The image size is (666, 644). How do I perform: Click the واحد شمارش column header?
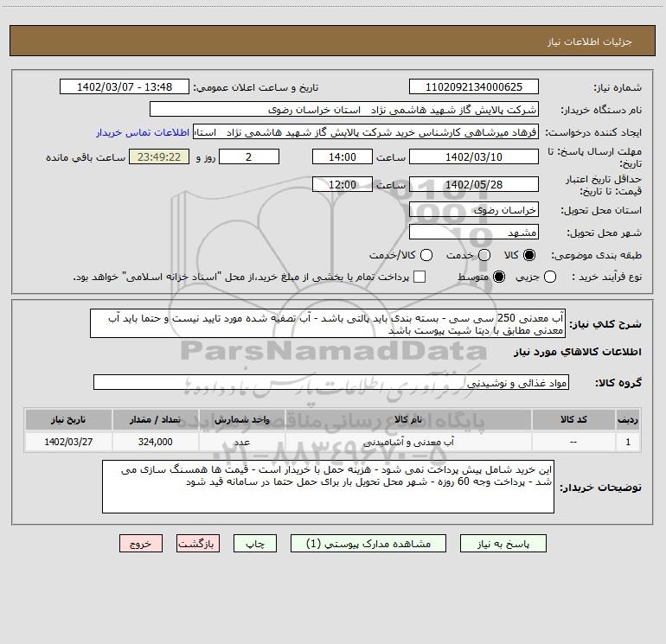click(241, 419)
